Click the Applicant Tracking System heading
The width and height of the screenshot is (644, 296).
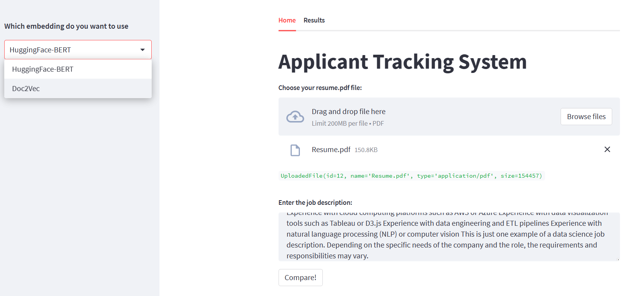point(402,62)
